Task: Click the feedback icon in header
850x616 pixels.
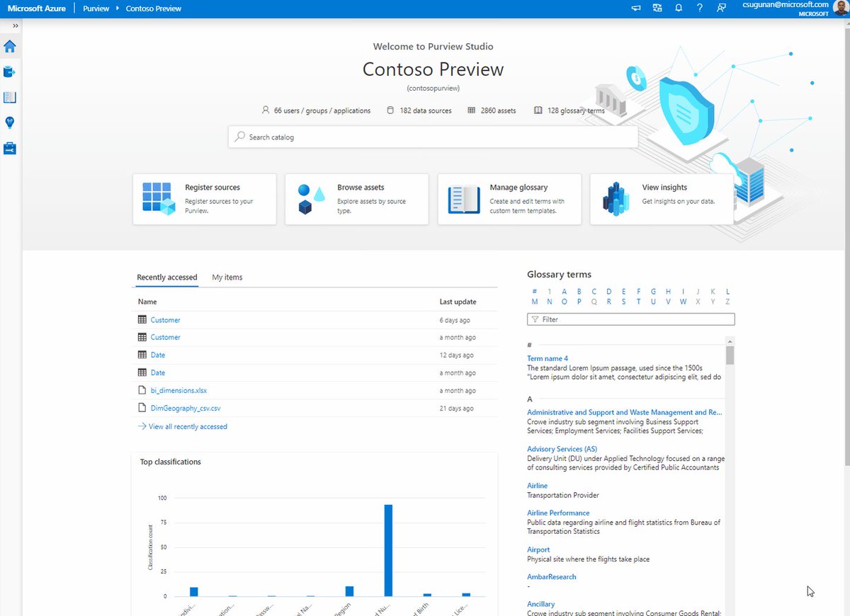Action: click(x=721, y=8)
